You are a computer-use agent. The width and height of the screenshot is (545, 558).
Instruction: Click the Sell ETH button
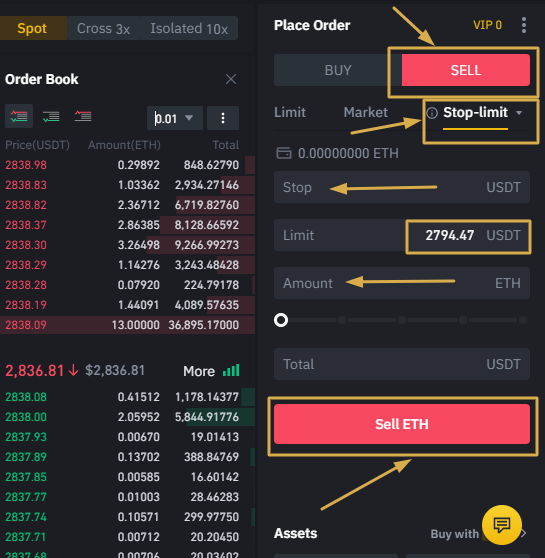(402, 424)
